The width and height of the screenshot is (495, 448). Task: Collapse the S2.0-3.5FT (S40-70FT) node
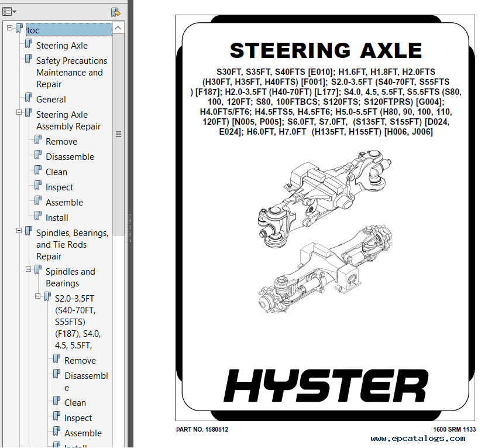[x=38, y=296]
